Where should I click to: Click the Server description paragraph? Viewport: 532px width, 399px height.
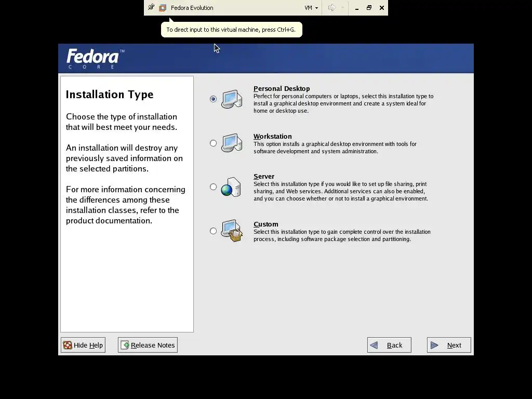(341, 191)
